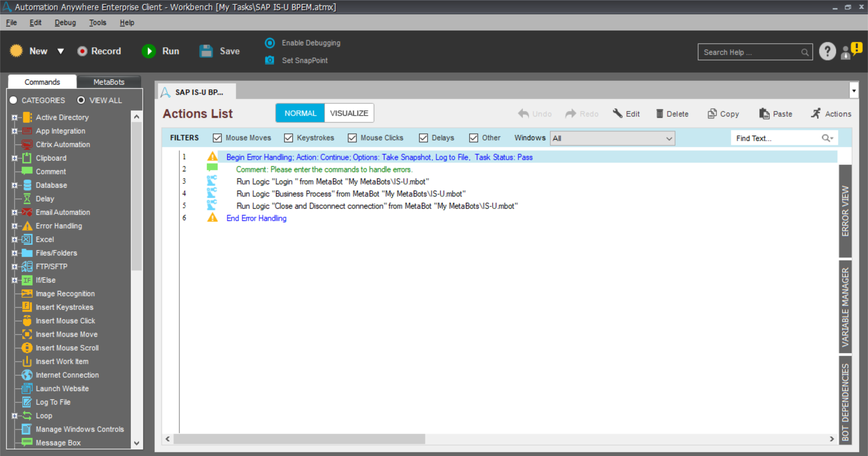
Task: Select the Image Recognition command icon
Action: (27, 294)
